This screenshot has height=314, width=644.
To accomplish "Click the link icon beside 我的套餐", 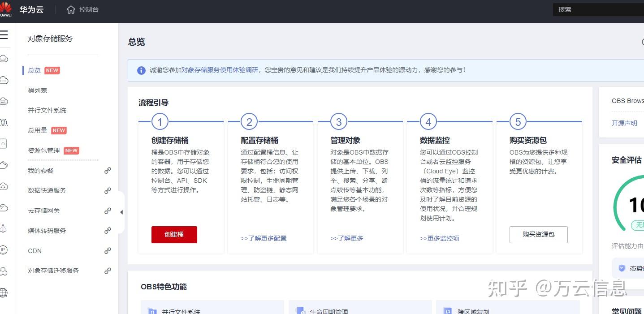I will click(x=108, y=170).
